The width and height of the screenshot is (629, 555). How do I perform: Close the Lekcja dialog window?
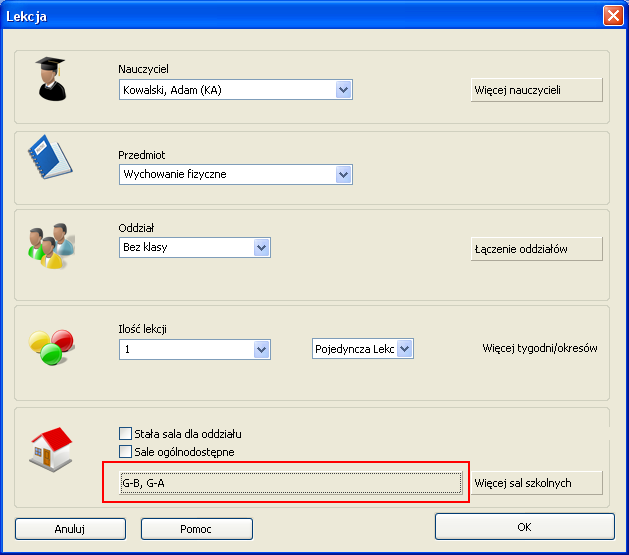(613, 16)
